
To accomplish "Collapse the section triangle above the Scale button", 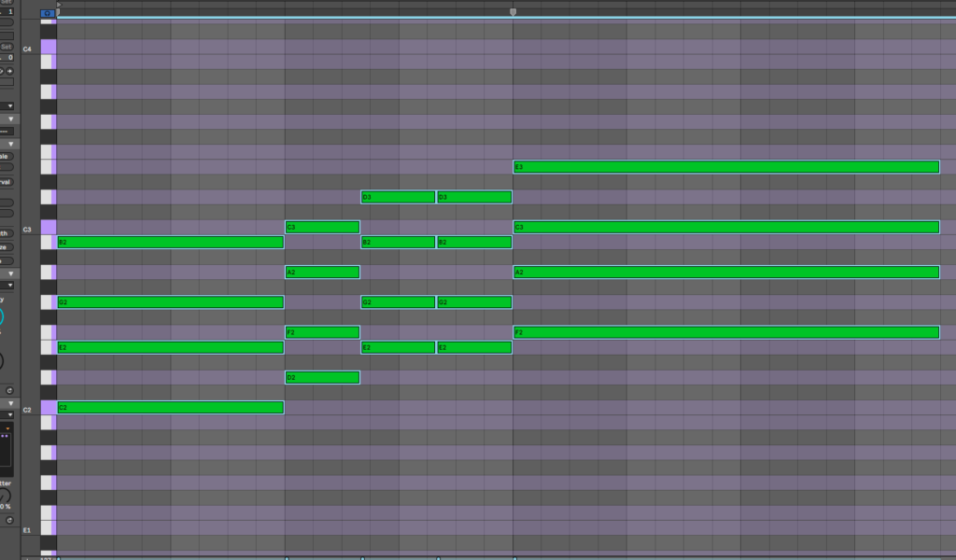I will [11, 144].
